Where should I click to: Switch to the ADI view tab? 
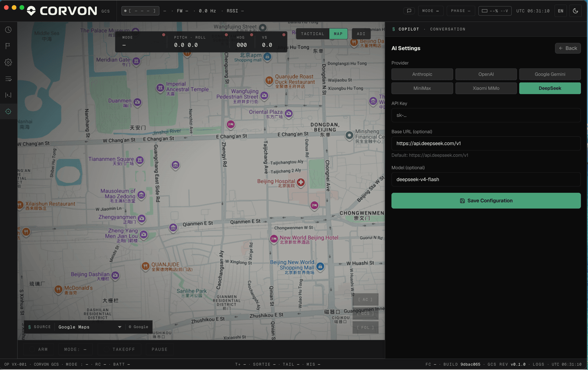click(361, 34)
